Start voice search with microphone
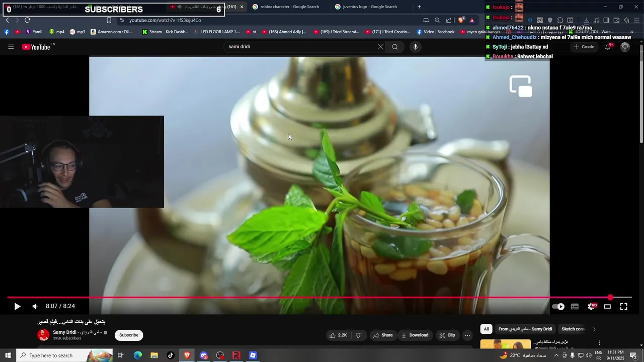Viewport: 644px width, 362px height. 415,47
